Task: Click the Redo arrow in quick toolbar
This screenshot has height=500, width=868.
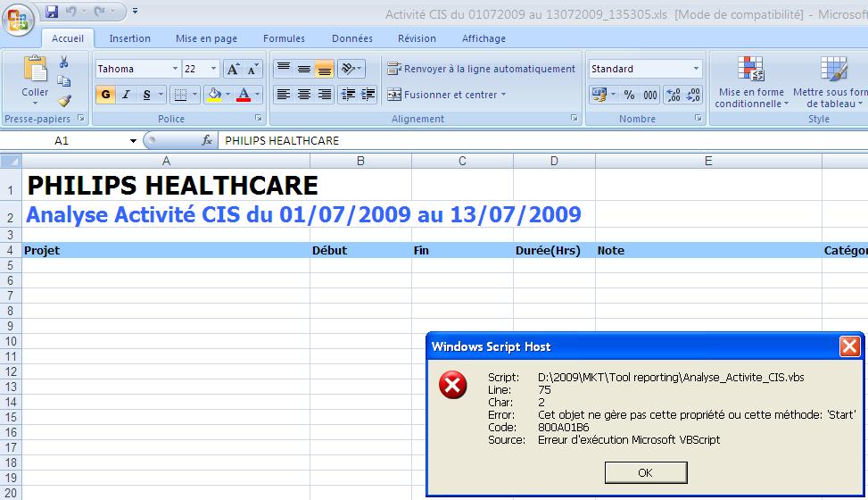Action: (x=100, y=11)
